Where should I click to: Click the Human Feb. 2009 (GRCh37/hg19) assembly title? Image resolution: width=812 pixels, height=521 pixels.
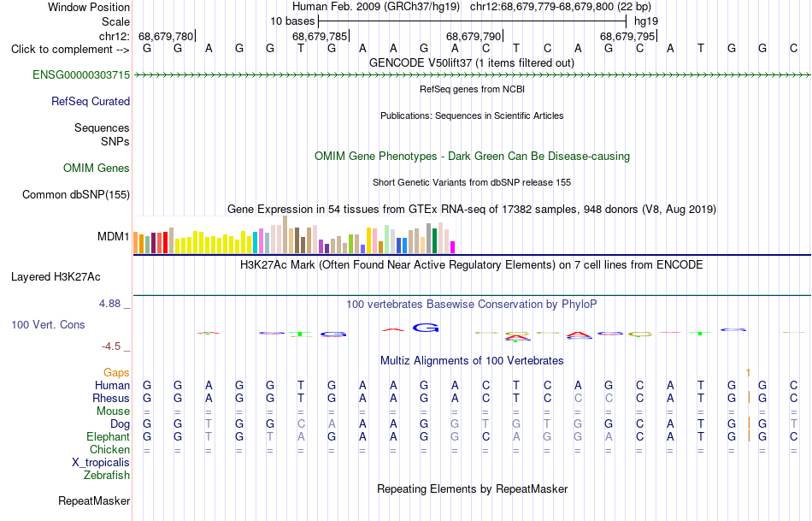[x=376, y=7]
